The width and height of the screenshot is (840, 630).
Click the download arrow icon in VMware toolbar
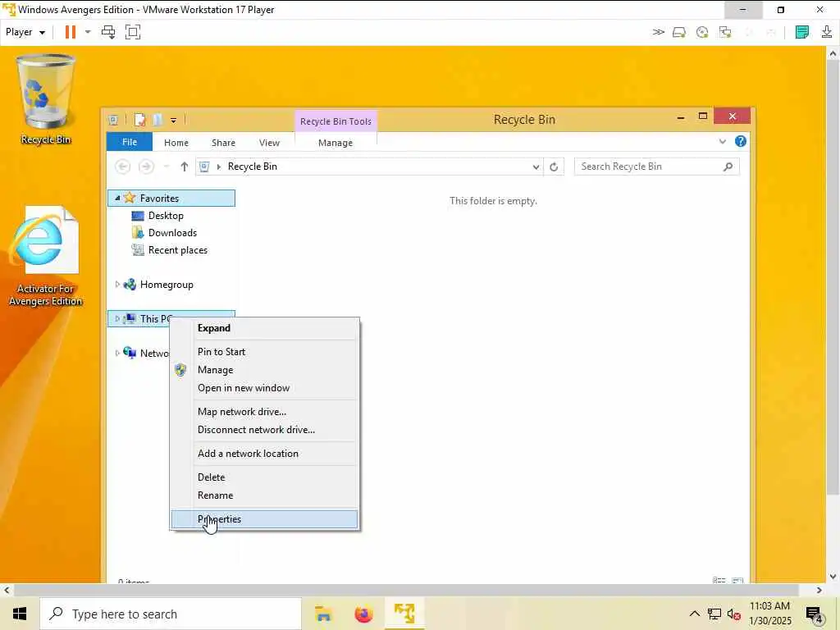click(827, 32)
